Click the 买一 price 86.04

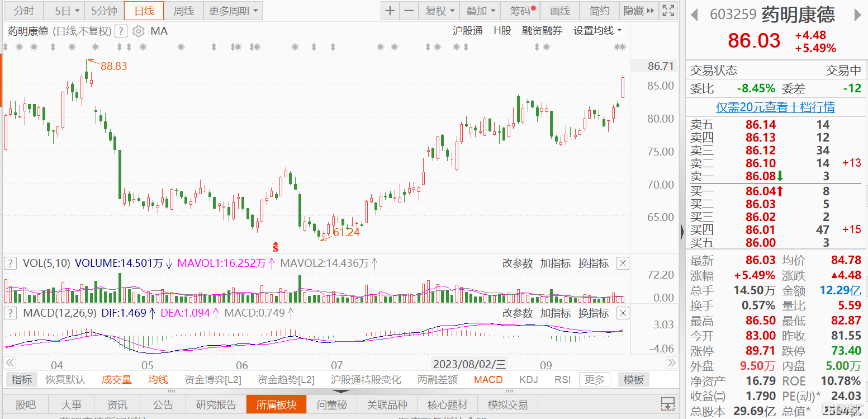click(760, 191)
